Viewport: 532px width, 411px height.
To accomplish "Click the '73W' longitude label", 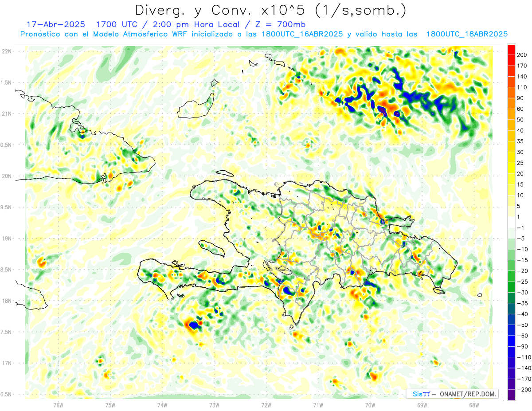I will (214, 405).
